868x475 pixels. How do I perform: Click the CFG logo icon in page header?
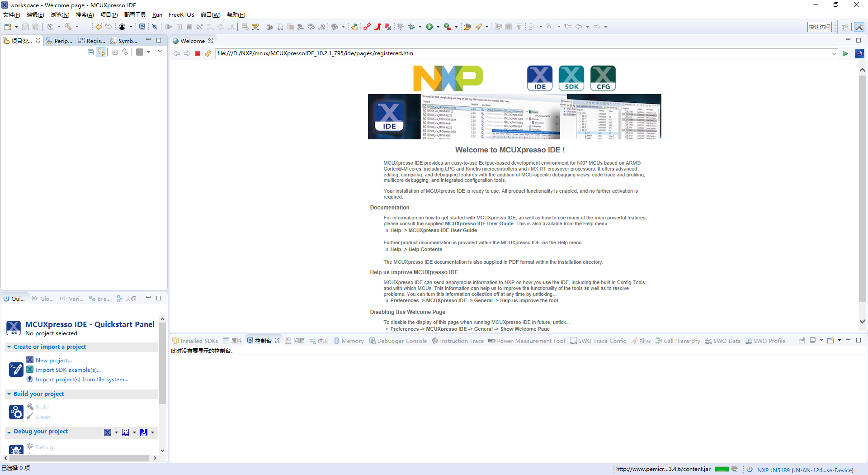(x=603, y=78)
